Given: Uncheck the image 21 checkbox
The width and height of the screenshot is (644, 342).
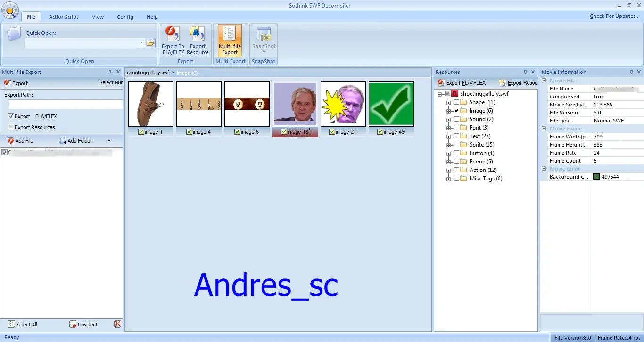Looking at the screenshot, I should [x=332, y=132].
